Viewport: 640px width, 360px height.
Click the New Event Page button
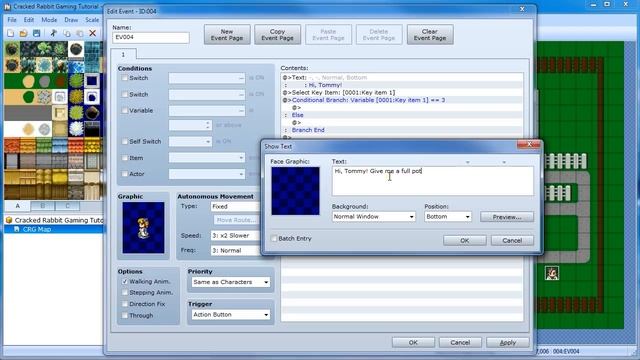point(227,34)
